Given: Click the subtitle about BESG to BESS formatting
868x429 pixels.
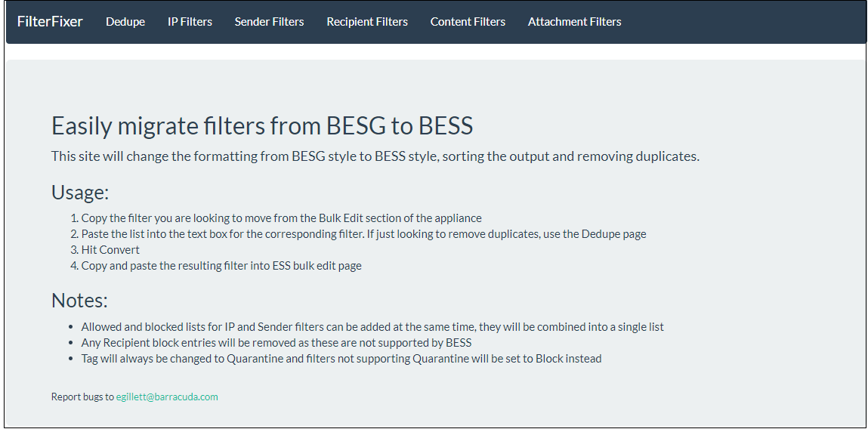Looking at the screenshot, I should [375, 156].
